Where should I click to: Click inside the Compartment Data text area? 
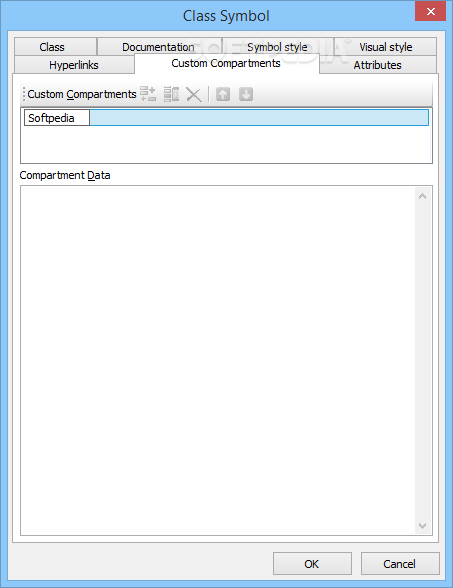218,360
